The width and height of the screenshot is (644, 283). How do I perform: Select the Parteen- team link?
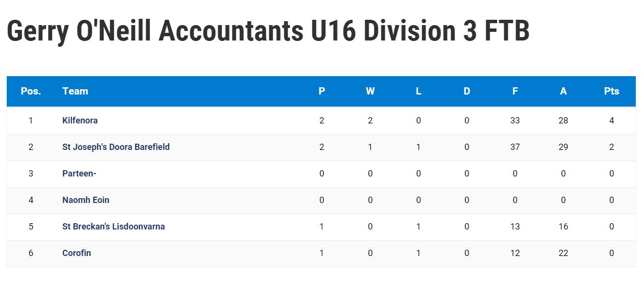point(79,174)
